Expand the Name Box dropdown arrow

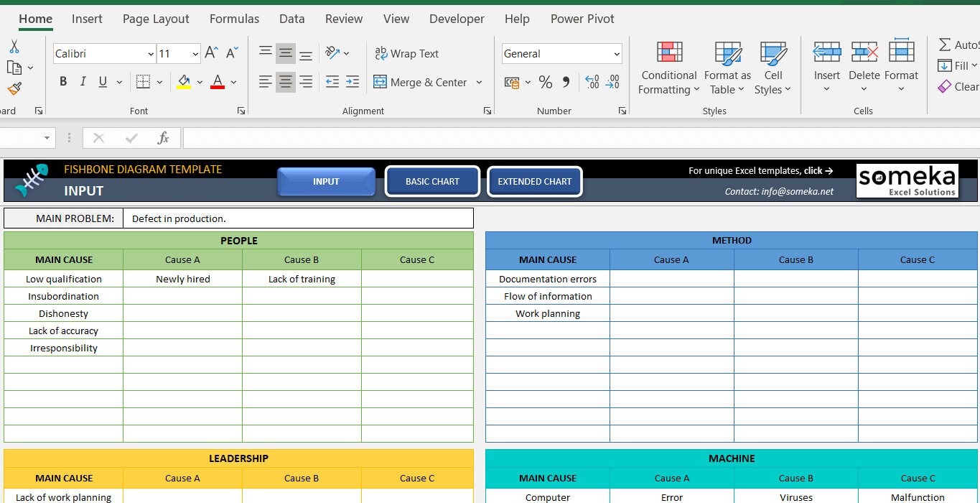tap(47, 138)
